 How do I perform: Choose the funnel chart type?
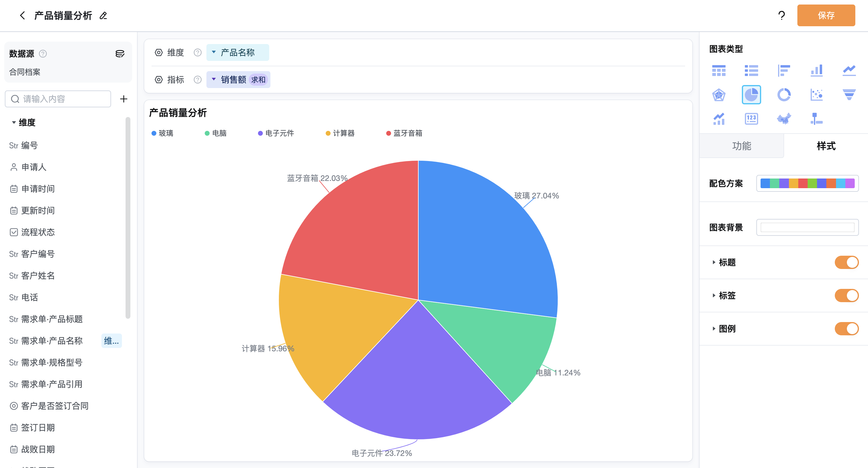849,95
